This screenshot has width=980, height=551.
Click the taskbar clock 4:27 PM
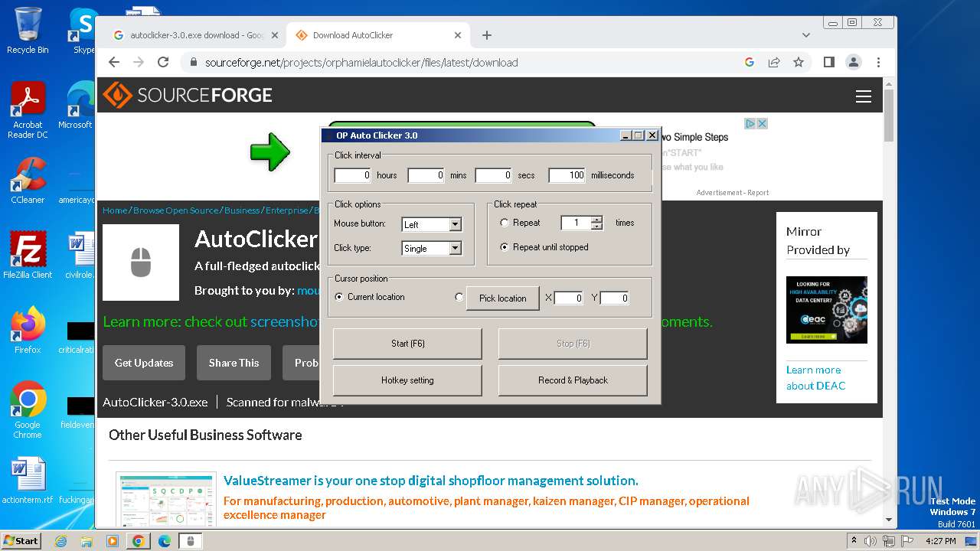[x=940, y=541]
